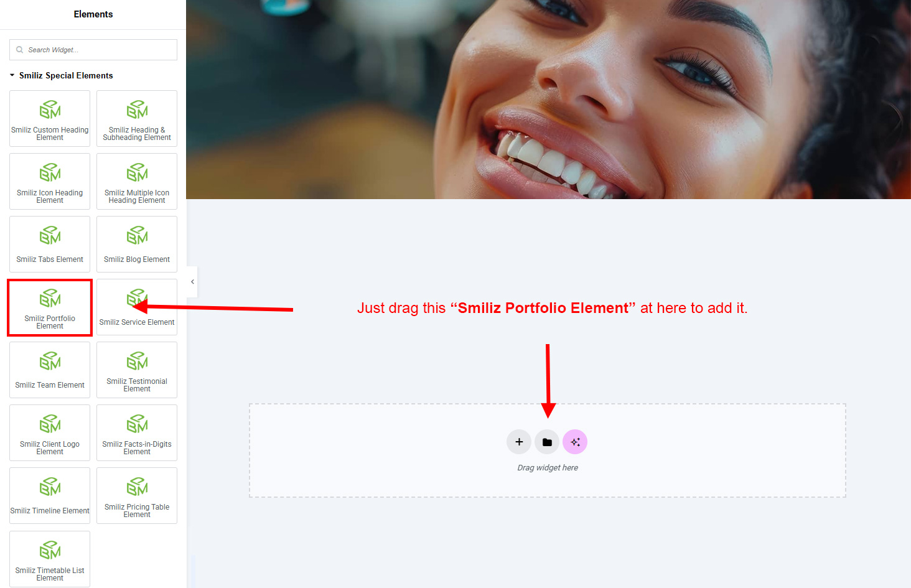Choose the Smiliz Multiple Icon Heading widget

click(137, 182)
